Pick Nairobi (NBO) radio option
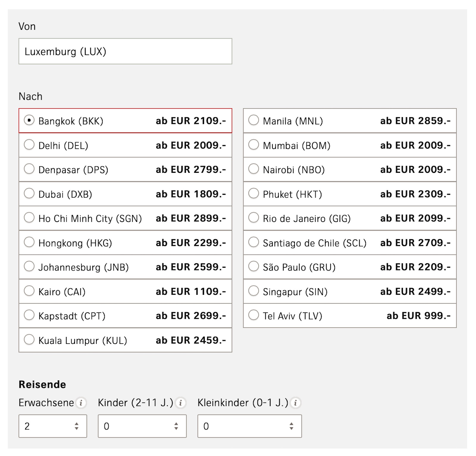This screenshot has width=476, height=456. pos(253,169)
